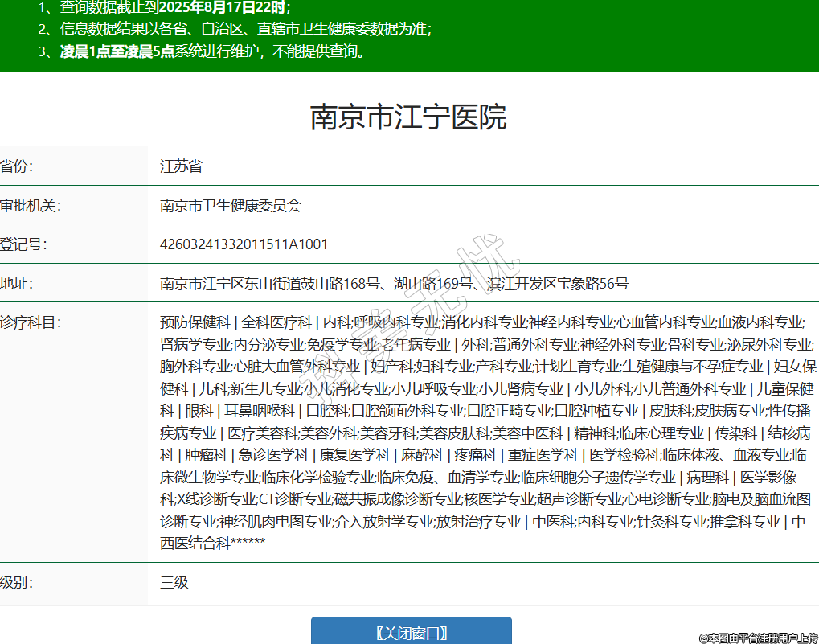Click 预防保健科 in the department list
Image resolution: width=819 pixels, height=644 pixels.
[195, 322]
